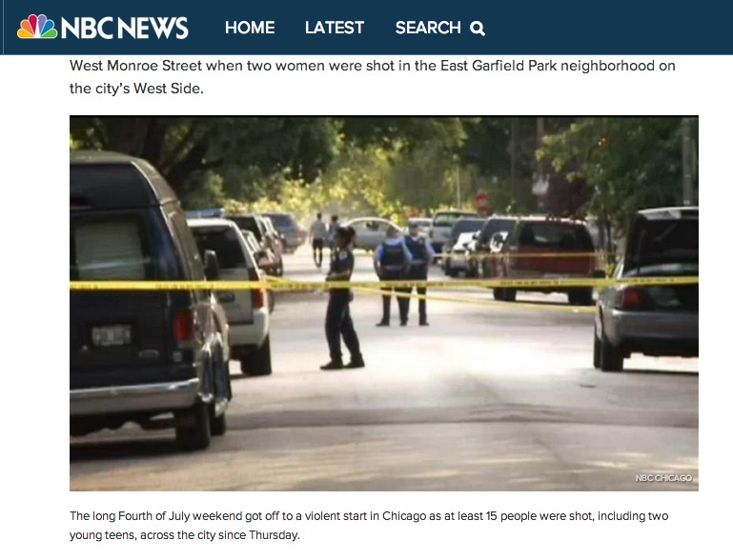The width and height of the screenshot is (733, 560).
Task: Select the foreground officer in the photo
Action: (342, 297)
